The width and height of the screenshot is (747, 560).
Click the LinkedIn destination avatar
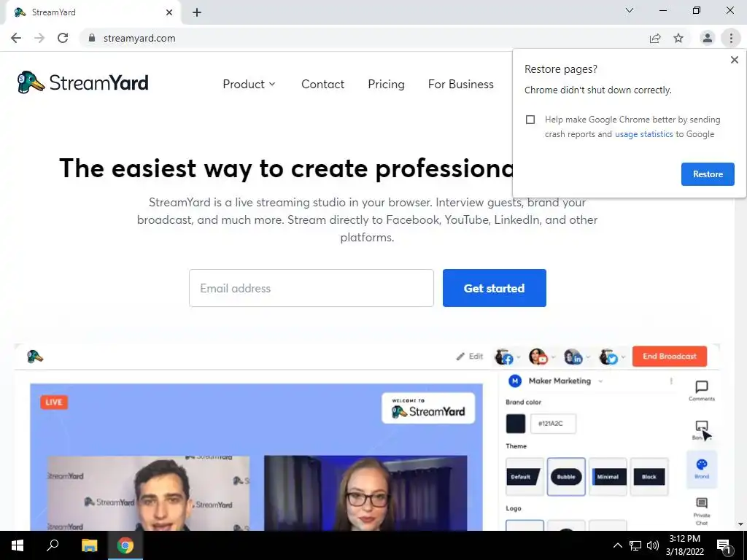pos(573,356)
